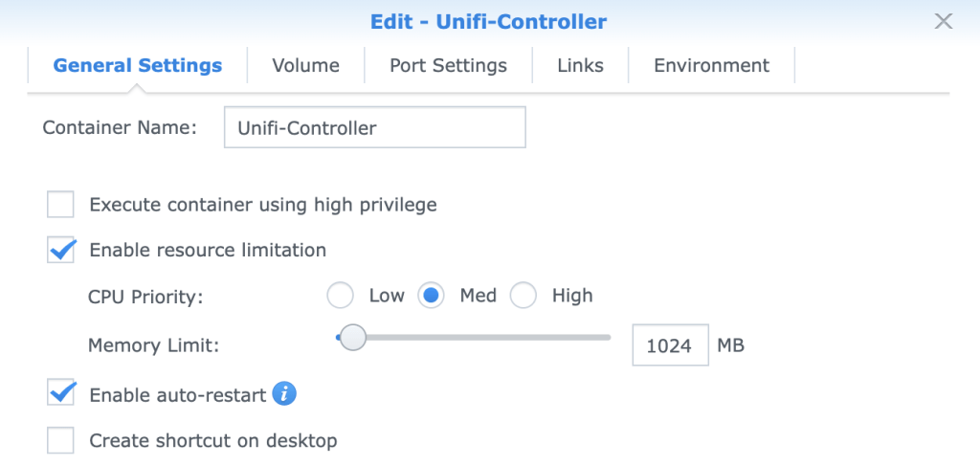Focus the Container Name text field
Viewport: 980px width, 466px height.
pos(374,127)
